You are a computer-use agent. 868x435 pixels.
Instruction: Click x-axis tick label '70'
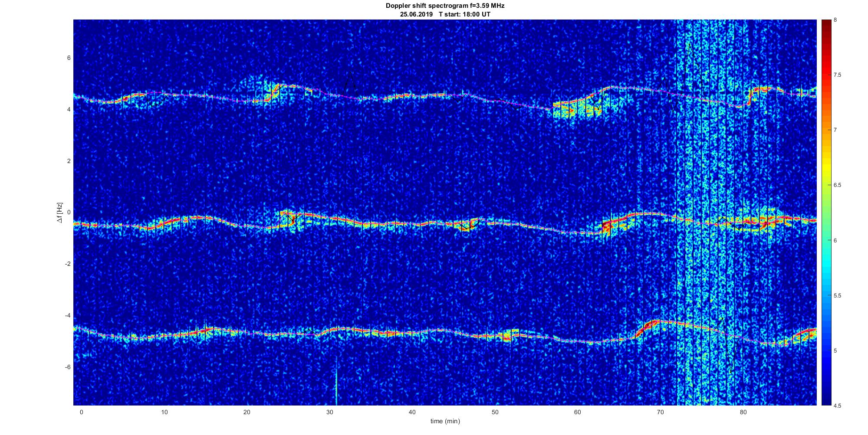click(x=661, y=412)
